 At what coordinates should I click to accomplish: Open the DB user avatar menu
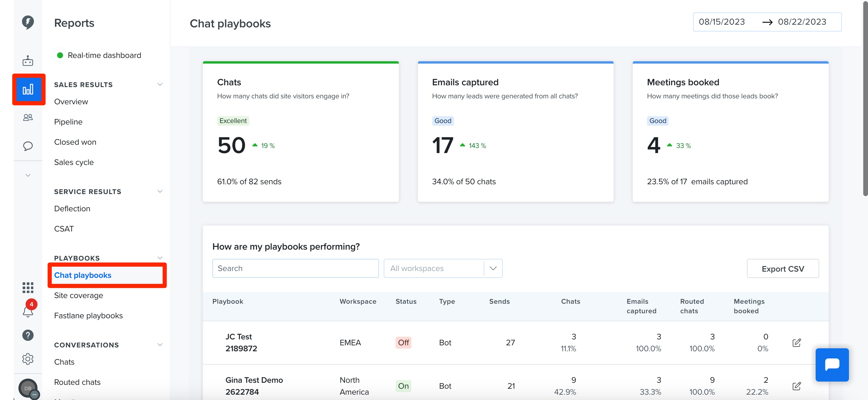(x=29, y=388)
